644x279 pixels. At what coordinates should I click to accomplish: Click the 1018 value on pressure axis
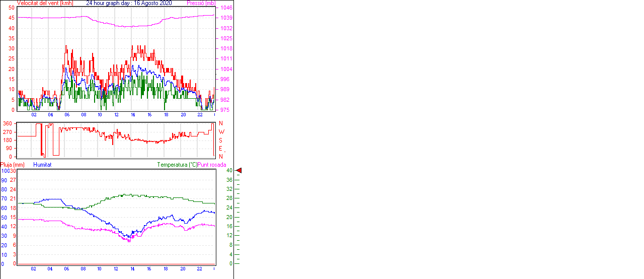(x=226, y=49)
